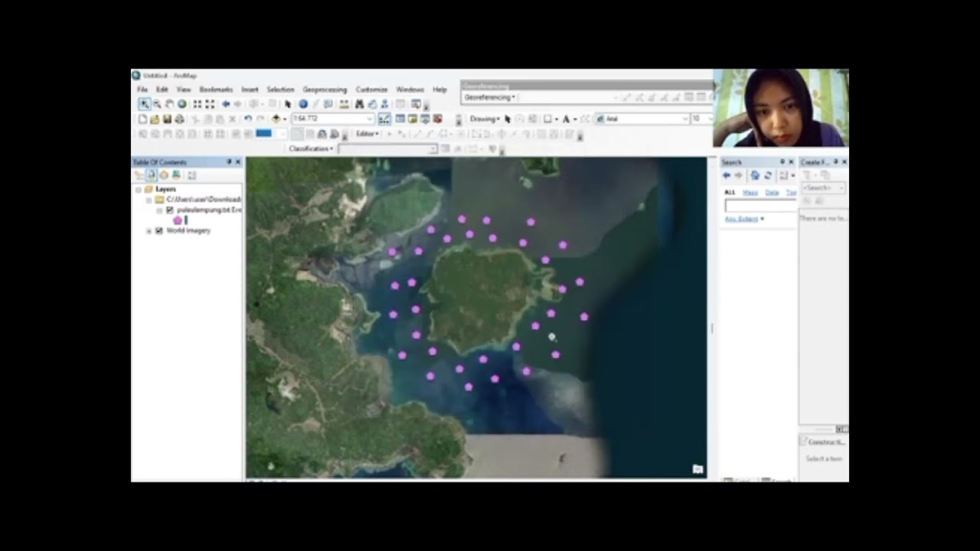Click the Search panel text box

(x=761, y=206)
